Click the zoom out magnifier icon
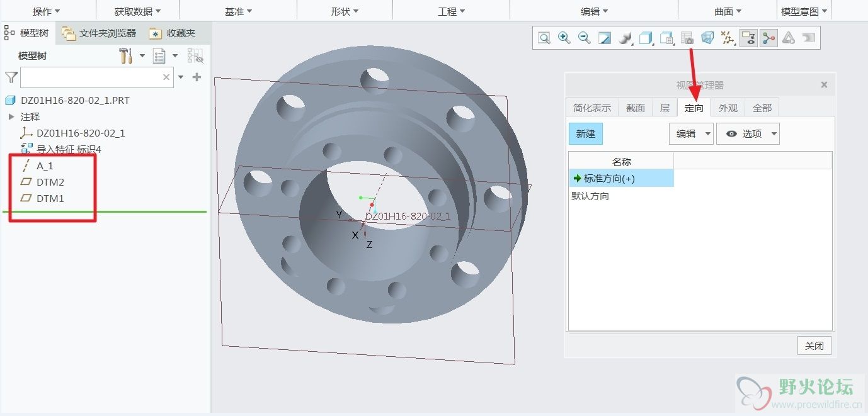 click(585, 38)
